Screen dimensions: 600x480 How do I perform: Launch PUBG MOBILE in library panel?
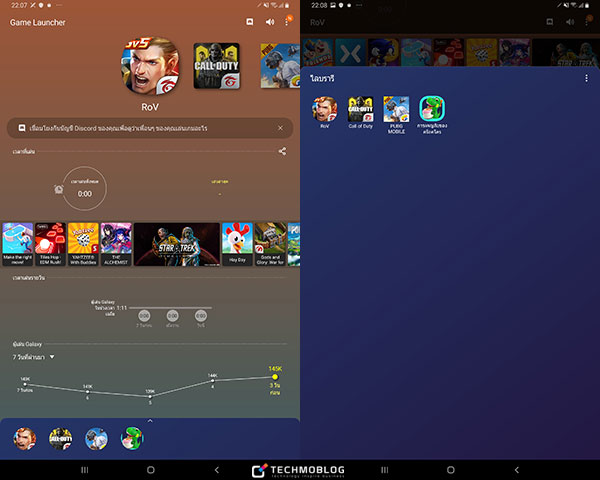396,115
